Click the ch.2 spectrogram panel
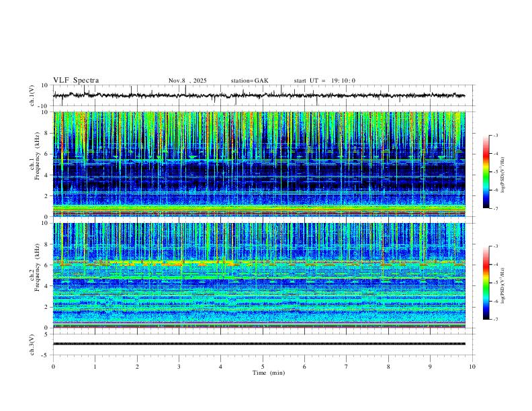This screenshot has height=411, width=532. (x=259, y=275)
